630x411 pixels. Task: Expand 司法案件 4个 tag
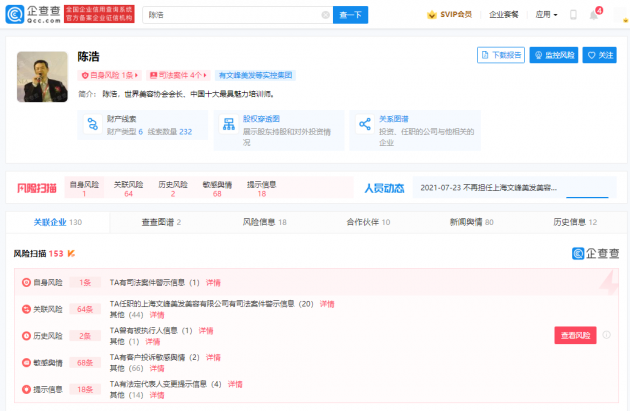click(x=178, y=75)
